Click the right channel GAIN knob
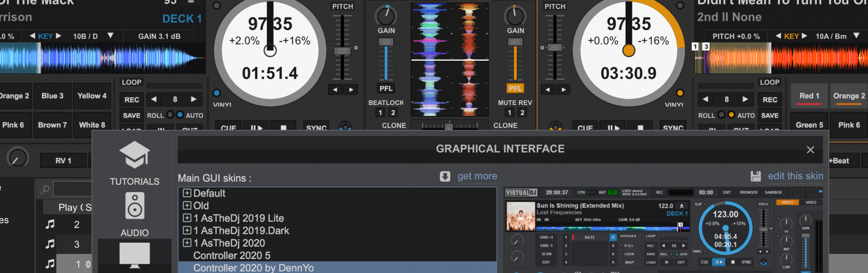This screenshot has width=868, height=273. [515, 16]
